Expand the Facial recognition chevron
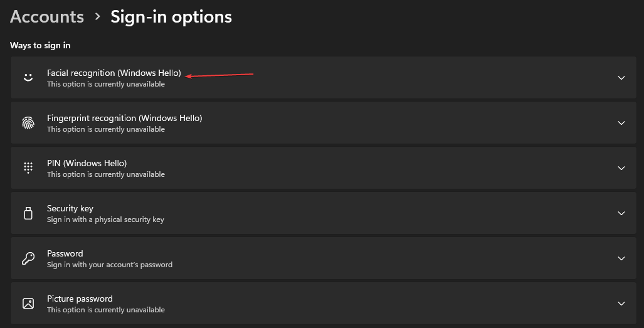Image resolution: width=644 pixels, height=328 pixels. coord(621,78)
